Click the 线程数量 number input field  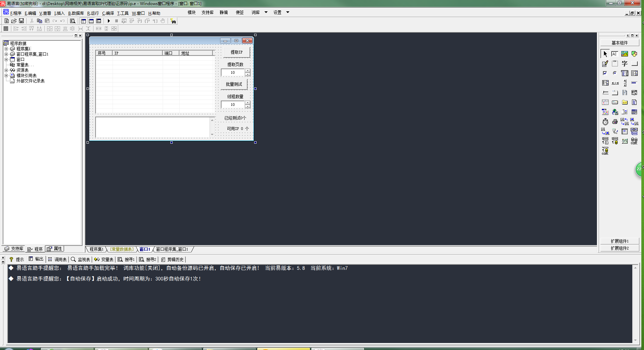click(x=233, y=105)
